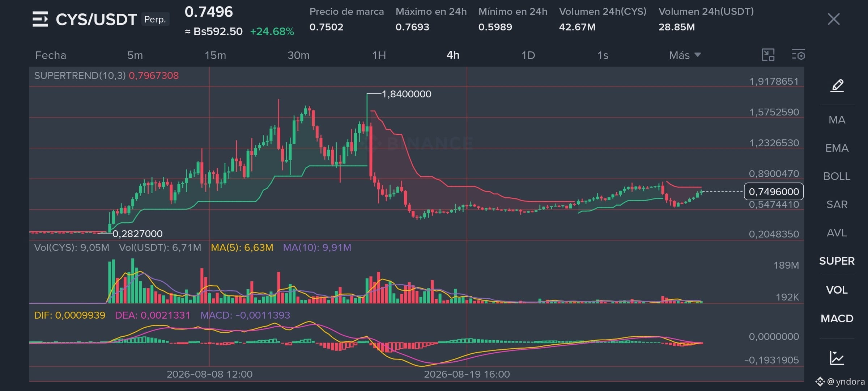This screenshot has height=391, width=868.
Task: Open the trading pair list menu icon
Action: click(40, 19)
